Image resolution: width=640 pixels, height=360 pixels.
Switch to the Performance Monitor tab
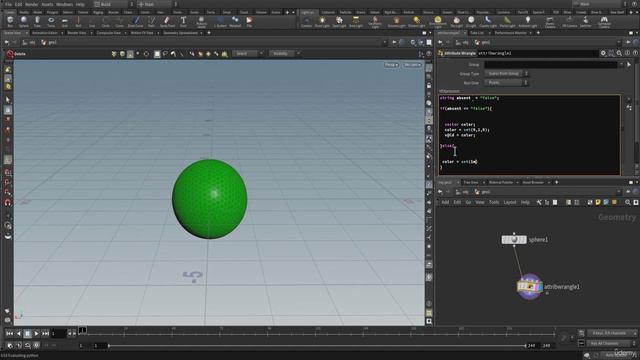pos(511,33)
